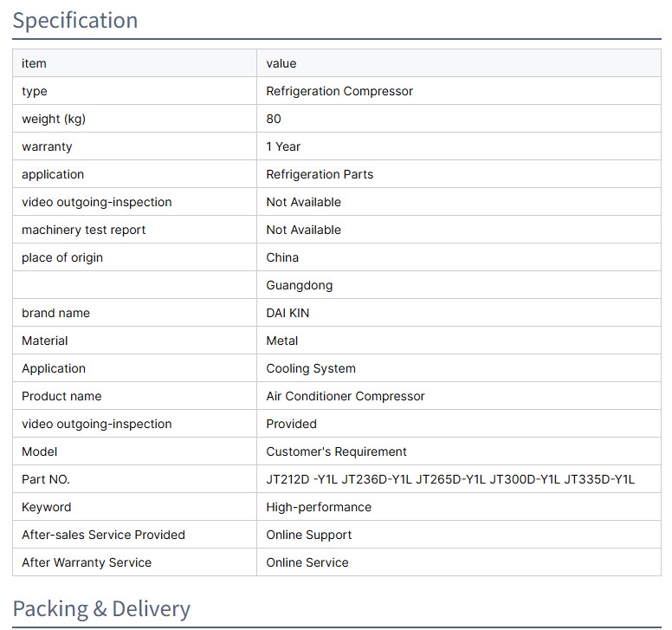Viewport: 672px width, 630px height.
Task: Select the Refrigeration Parts value cell
Action: coord(320,174)
